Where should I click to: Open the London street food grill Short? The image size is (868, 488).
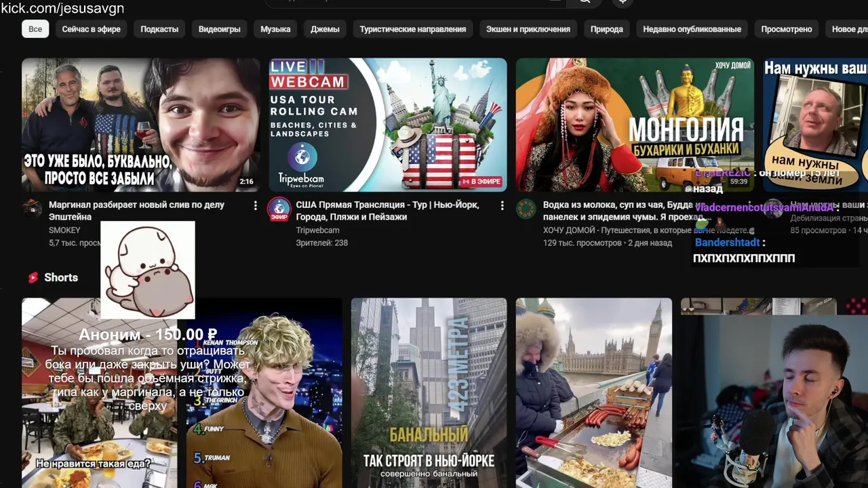593,393
